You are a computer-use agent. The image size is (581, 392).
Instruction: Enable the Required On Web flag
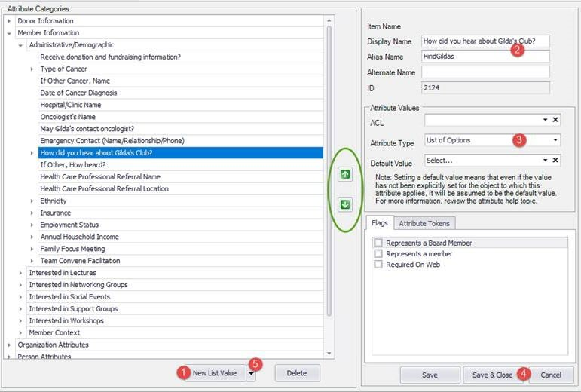(378, 264)
